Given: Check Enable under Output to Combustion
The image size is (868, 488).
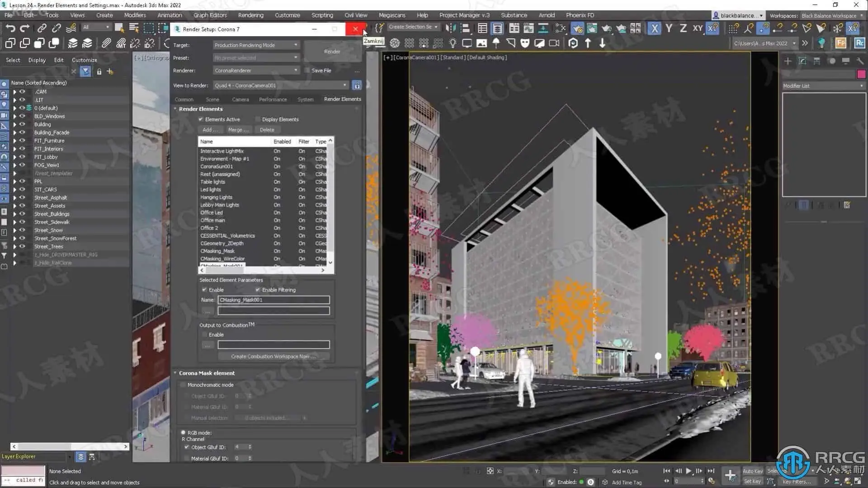Looking at the screenshot, I should (x=204, y=334).
